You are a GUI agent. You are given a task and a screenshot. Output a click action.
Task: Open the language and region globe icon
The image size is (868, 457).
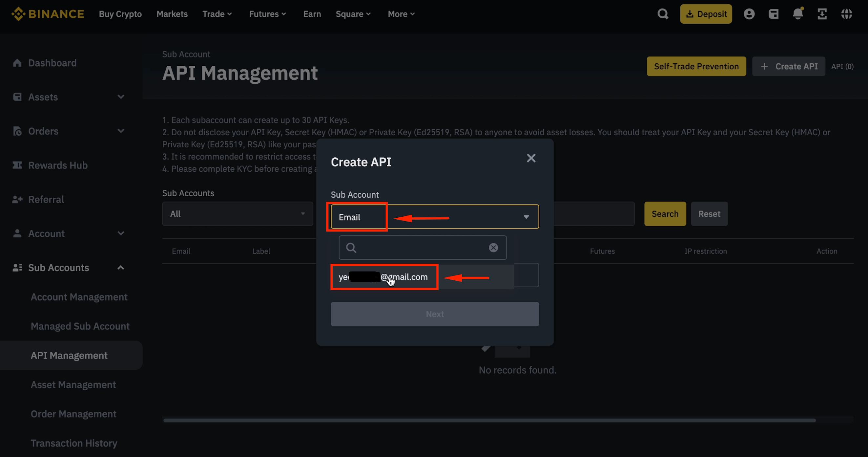coord(847,14)
